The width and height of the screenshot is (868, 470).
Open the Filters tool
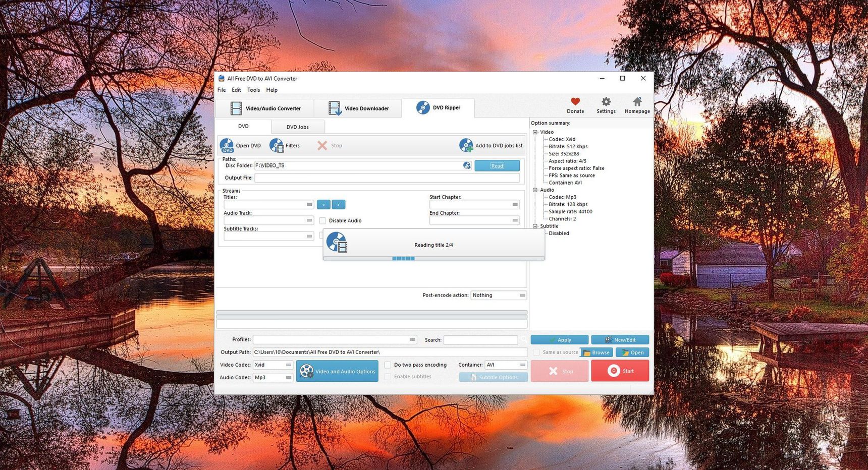[x=285, y=146]
